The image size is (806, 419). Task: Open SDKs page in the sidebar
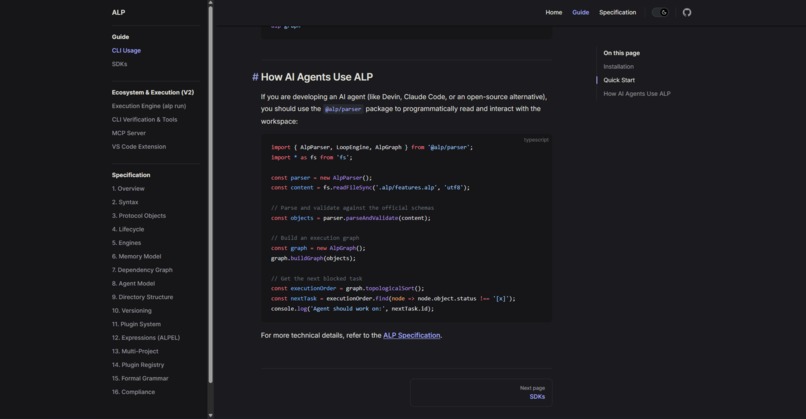point(119,64)
